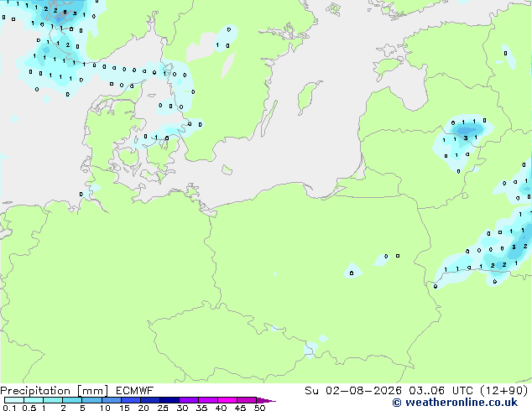
Task: Open the weatheronline.co.uk link
Action: [455, 403]
